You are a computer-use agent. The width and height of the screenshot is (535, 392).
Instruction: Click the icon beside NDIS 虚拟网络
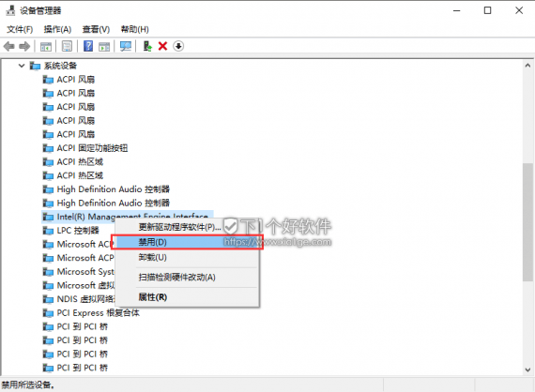click(x=48, y=299)
